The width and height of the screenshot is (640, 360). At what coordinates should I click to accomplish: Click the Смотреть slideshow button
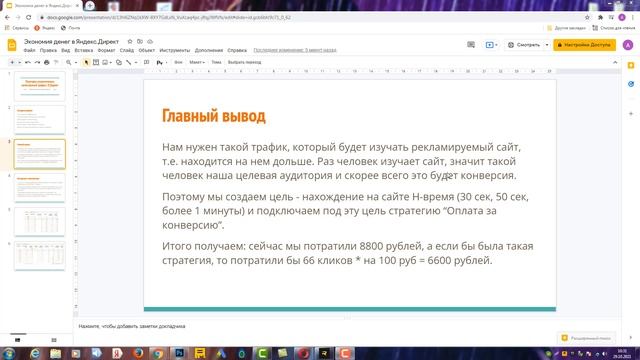524,45
